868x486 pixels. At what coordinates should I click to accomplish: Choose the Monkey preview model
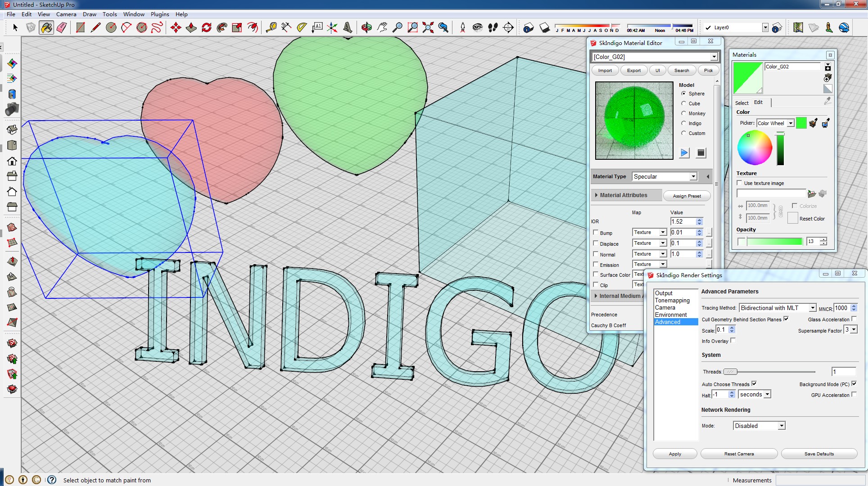pos(683,113)
